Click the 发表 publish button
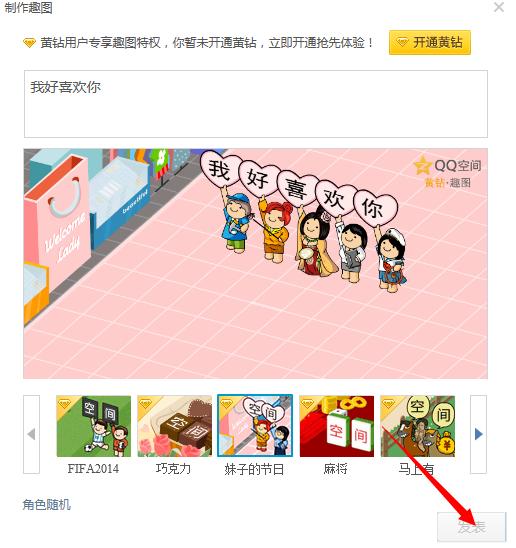 click(472, 527)
